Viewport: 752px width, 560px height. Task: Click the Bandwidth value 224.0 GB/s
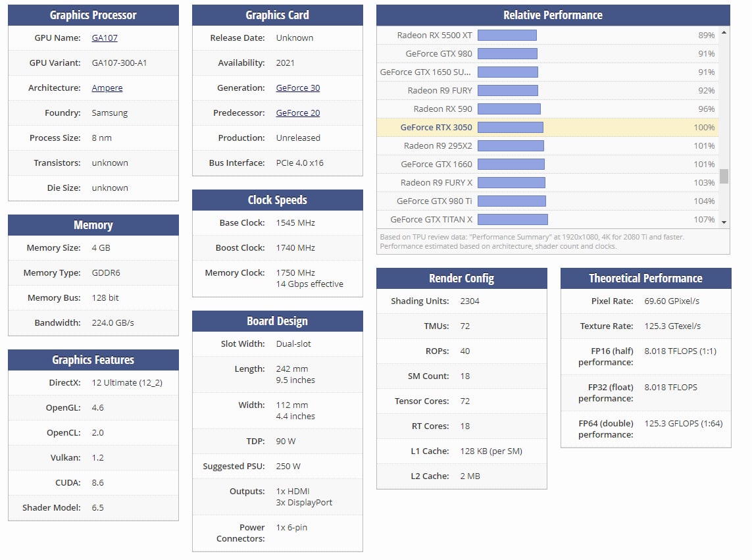[x=113, y=322]
